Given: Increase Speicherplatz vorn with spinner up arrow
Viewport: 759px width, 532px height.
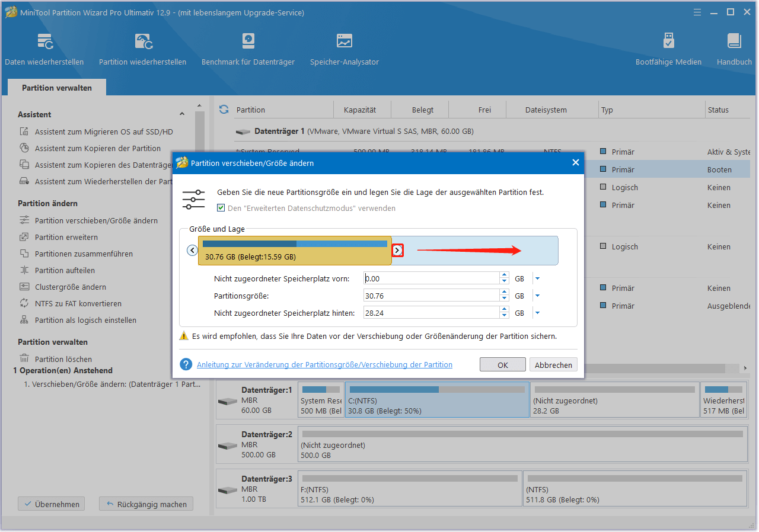Looking at the screenshot, I should click(505, 275).
